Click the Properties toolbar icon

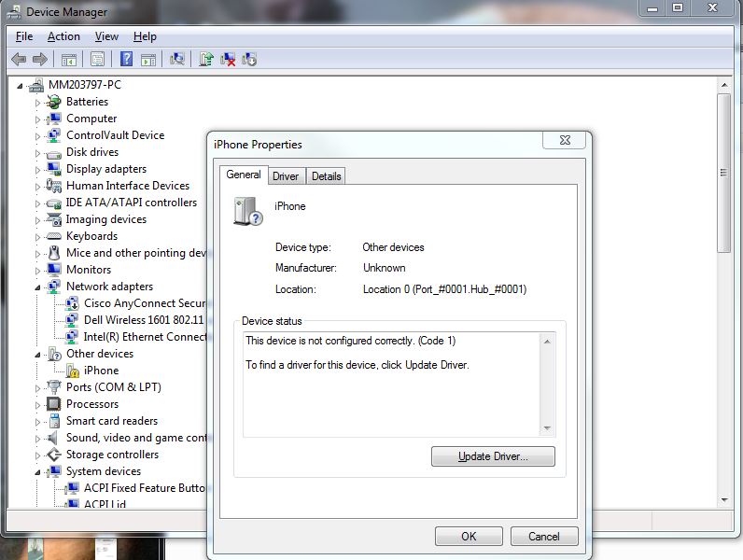pyautogui.click(x=97, y=59)
